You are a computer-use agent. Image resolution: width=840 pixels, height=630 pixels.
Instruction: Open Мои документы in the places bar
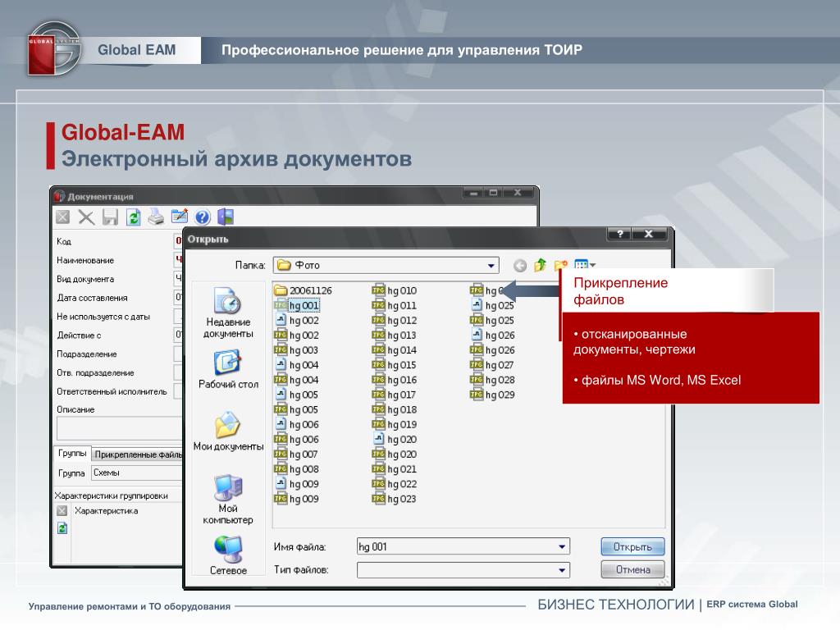pos(228,431)
